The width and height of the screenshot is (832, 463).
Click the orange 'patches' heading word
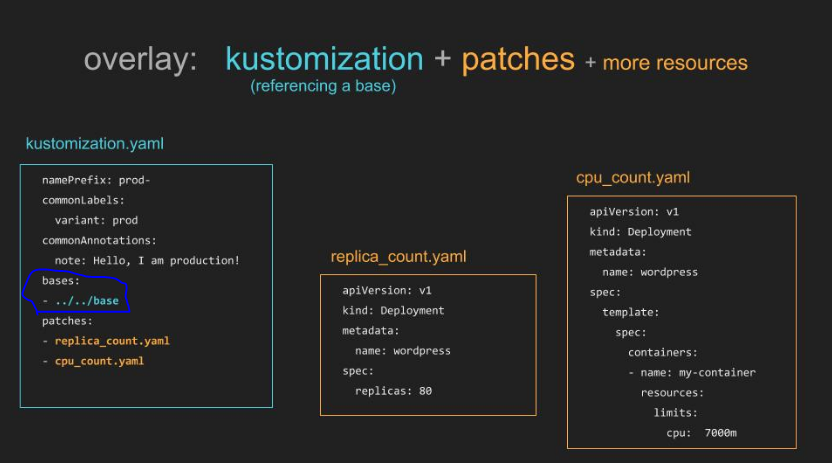click(518, 59)
